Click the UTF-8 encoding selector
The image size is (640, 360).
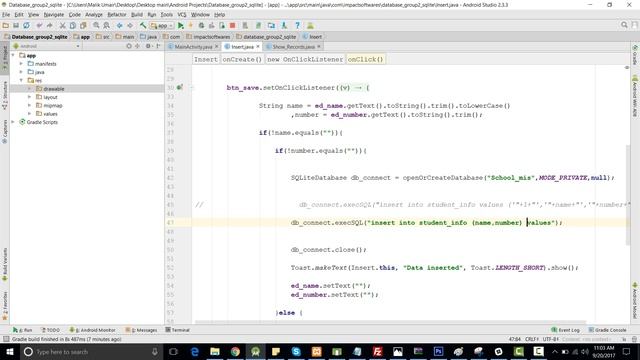click(551, 339)
